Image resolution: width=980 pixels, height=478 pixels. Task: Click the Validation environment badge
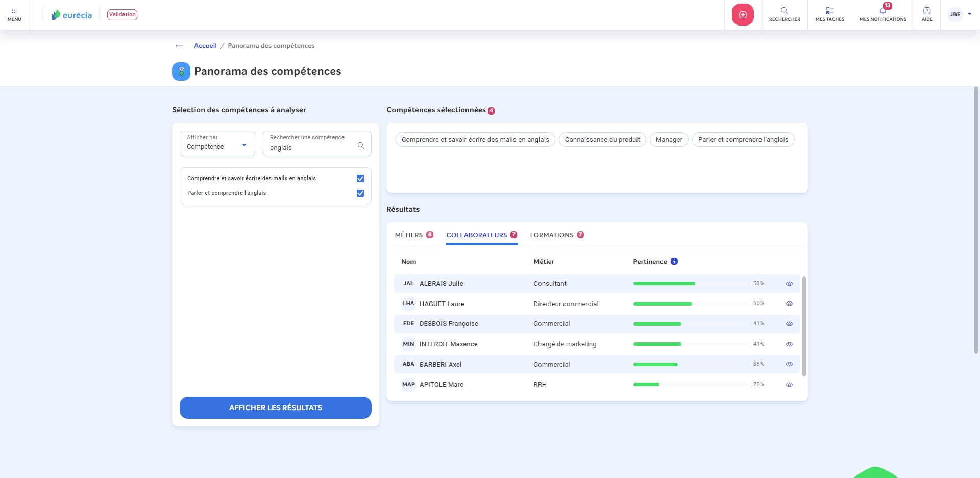click(x=122, y=15)
